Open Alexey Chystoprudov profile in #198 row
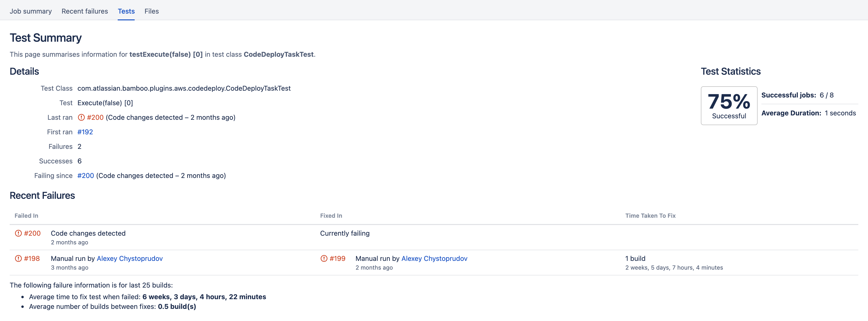Image resolution: width=868 pixels, height=321 pixels. tap(129, 259)
